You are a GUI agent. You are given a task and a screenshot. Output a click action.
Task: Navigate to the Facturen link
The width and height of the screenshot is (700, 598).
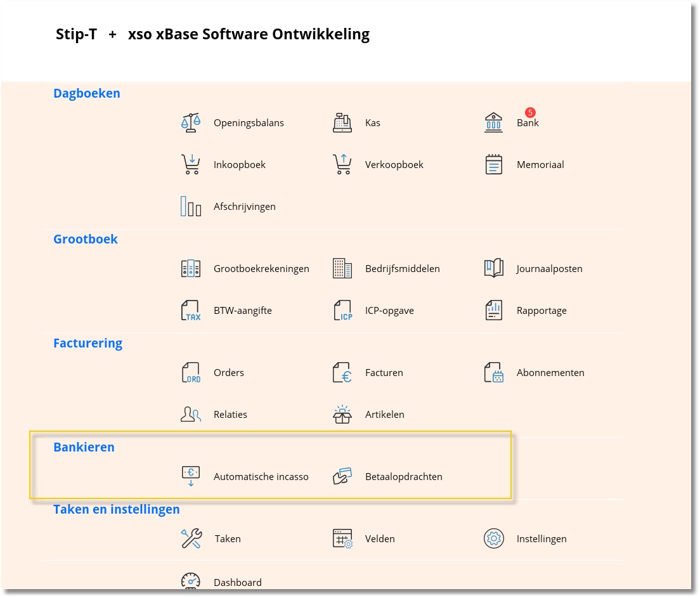(384, 372)
